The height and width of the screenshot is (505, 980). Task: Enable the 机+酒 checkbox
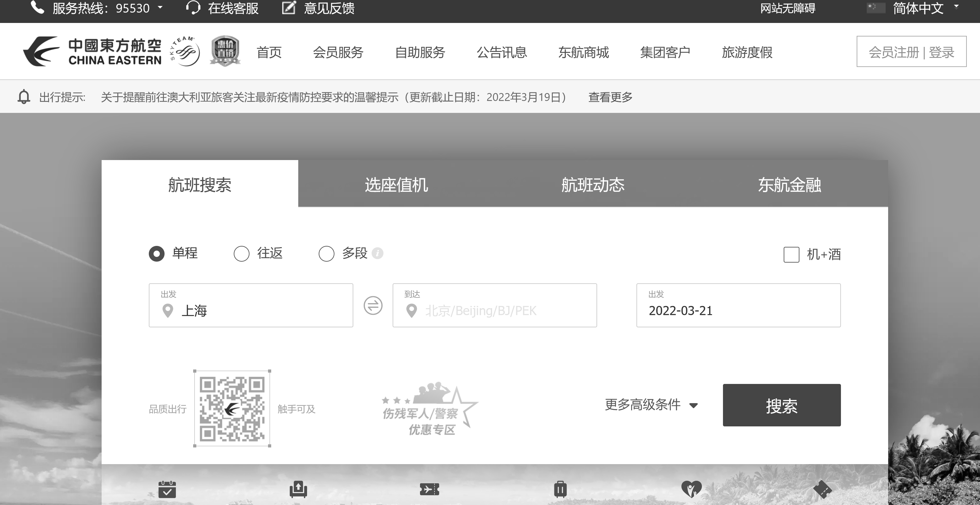[792, 255]
